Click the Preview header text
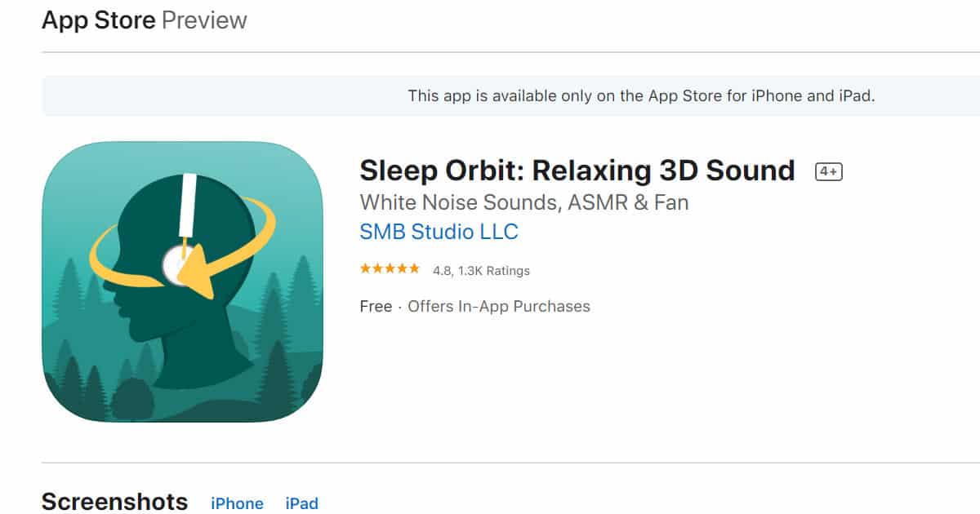 tap(204, 20)
